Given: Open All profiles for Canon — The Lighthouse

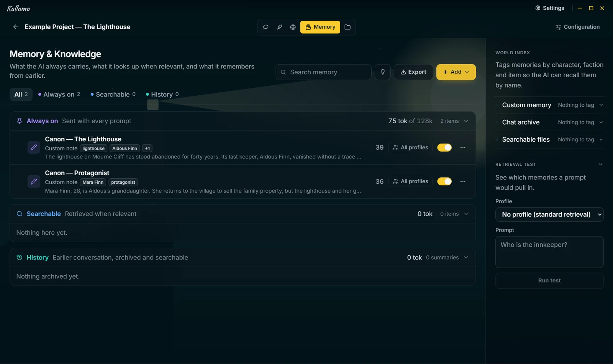Looking at the screenshot, I should [410, 147].
